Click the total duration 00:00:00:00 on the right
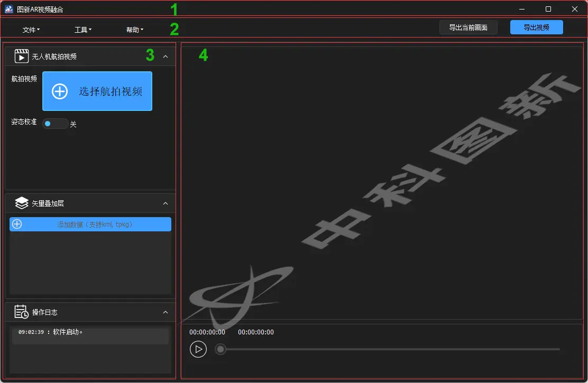The height and width of the screenshot is (383, 588). (x=256, y=332)
